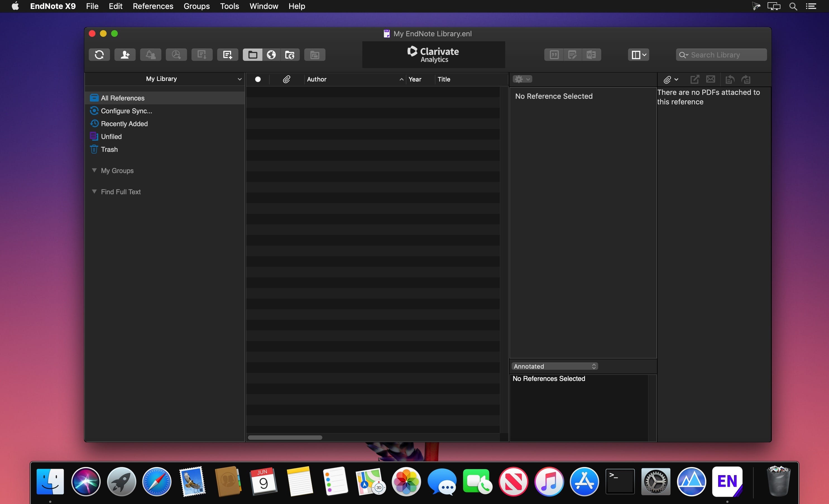This screenshot has height=504, width=829.
Task: Click the PDF attachment icon in toolbar
Action: click(669, 78)
